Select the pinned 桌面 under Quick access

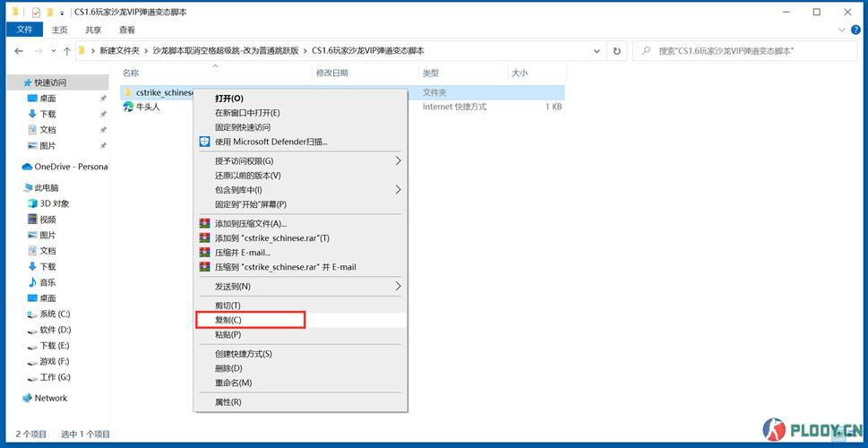click(x=47, y=98)
